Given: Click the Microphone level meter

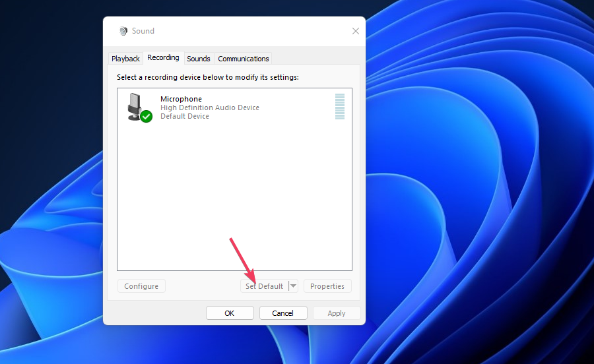Looking at the screenshot, I should [340, 107].
